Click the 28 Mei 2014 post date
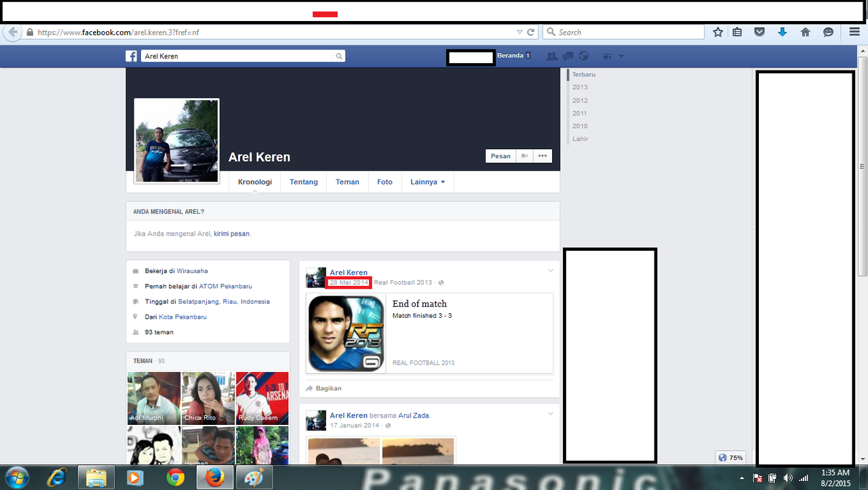The width and height of the screenshot is (868, 490). (349, 283)
